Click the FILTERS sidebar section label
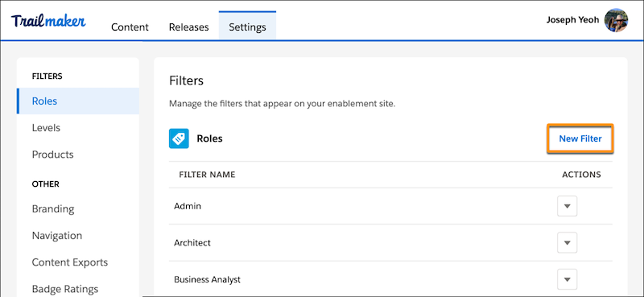The image size is (644, 297). 47,76
